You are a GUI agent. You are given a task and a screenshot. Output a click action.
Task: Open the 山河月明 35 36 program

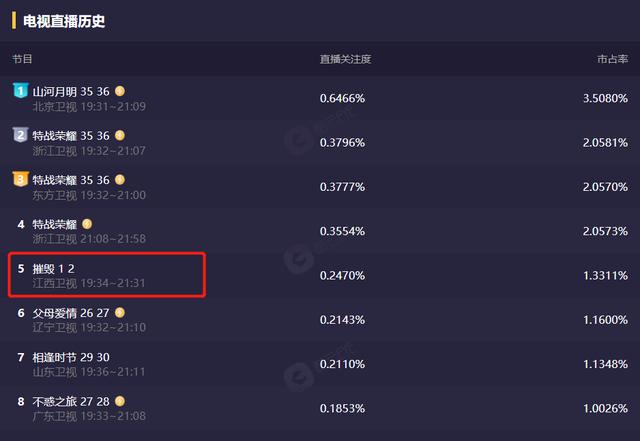71,91
